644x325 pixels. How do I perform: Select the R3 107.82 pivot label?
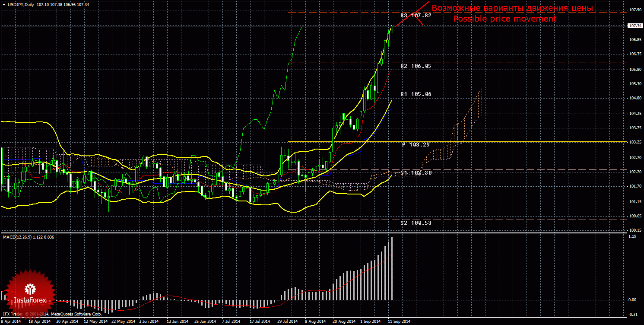coord(416,16)
